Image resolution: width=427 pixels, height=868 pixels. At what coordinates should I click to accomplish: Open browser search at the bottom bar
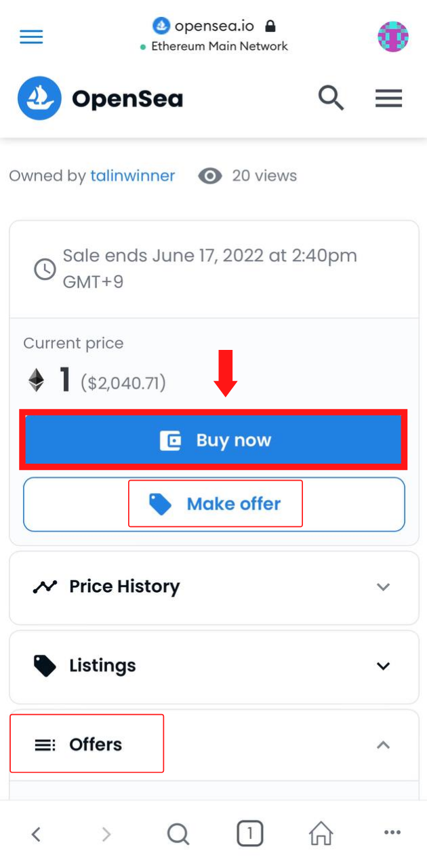(178, 834)
